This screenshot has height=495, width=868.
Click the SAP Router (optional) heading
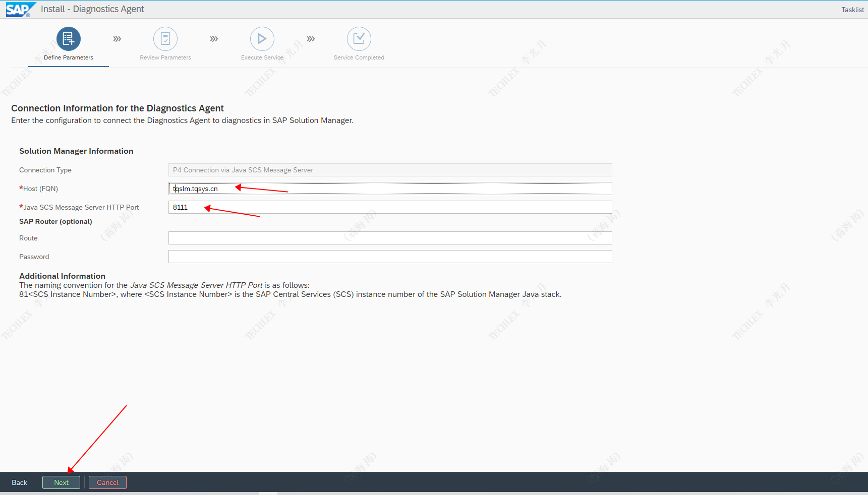point(55,221)
